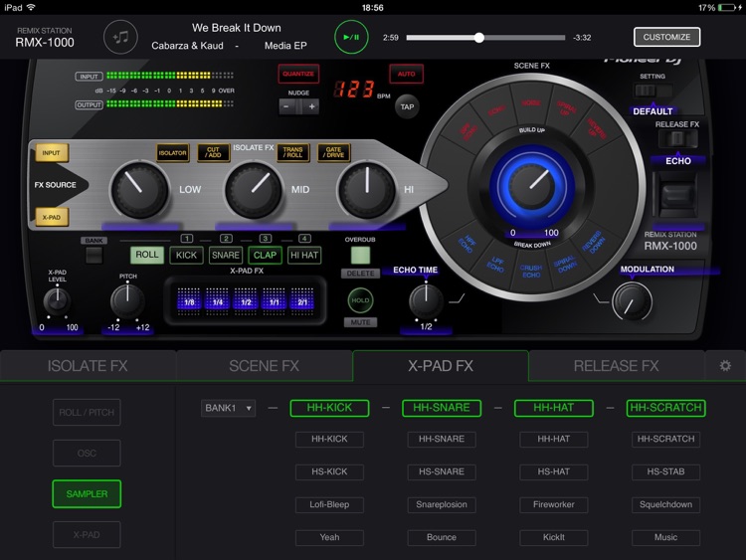This screenshot has width=746, height=560.
Task: Nudge the BPM up with plus
Action: (x=311, y=106)
